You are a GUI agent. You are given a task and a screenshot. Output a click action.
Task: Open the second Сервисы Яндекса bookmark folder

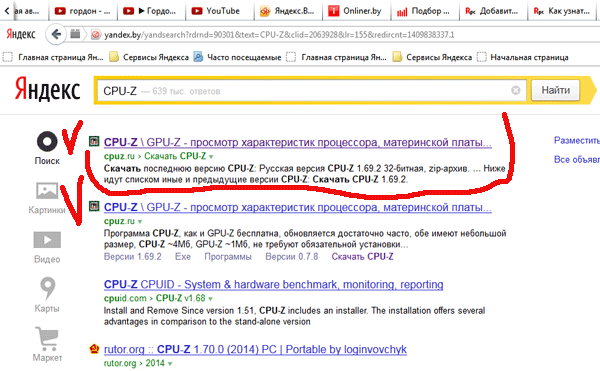pos(433,57)
